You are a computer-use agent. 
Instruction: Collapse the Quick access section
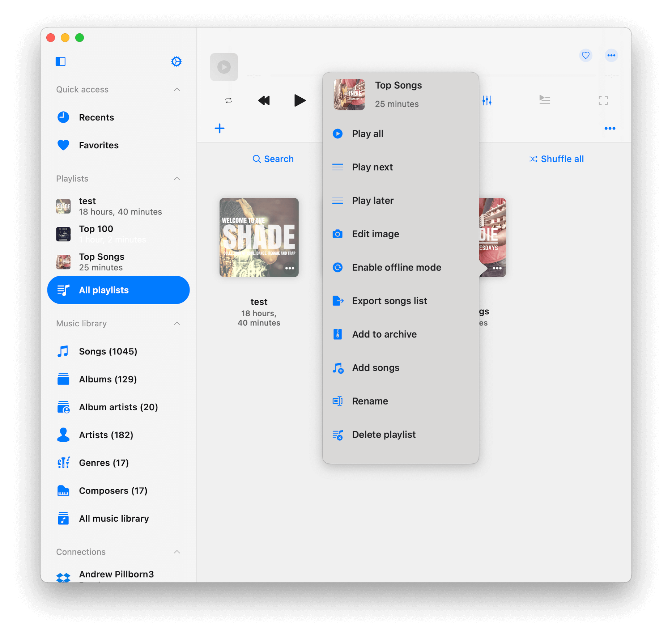[177, 89]
